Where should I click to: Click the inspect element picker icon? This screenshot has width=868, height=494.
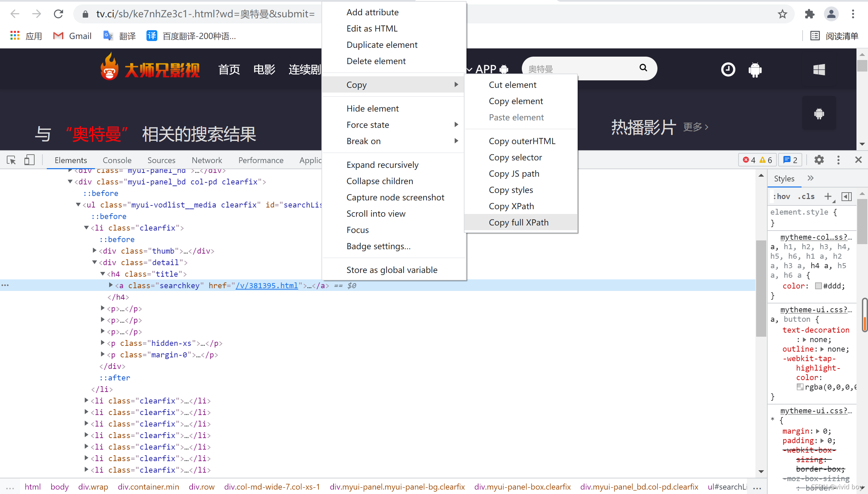tap(11, 160)
